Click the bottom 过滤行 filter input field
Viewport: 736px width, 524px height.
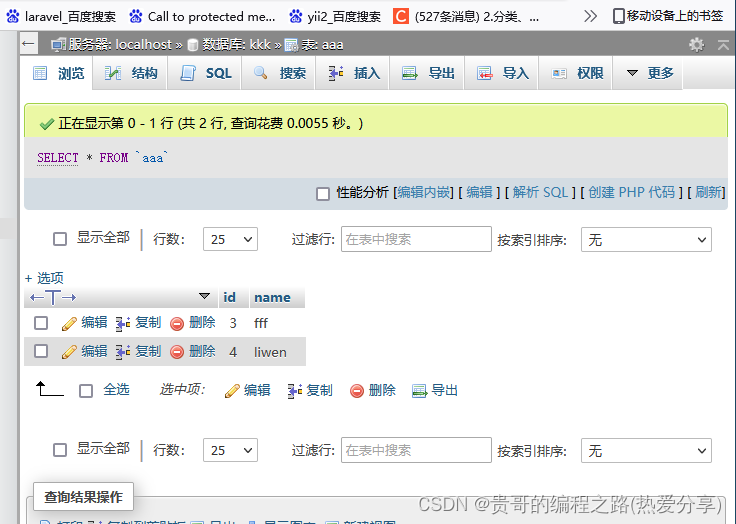(416, 450)
